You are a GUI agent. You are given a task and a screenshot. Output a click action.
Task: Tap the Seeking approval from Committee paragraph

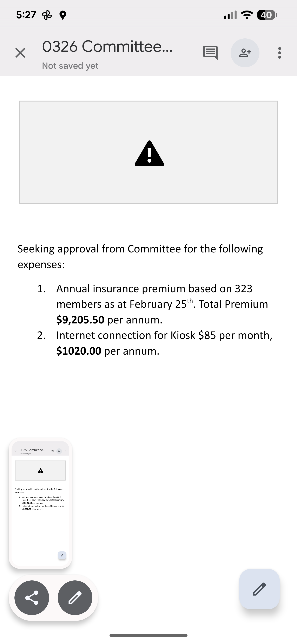coord(140,257)
